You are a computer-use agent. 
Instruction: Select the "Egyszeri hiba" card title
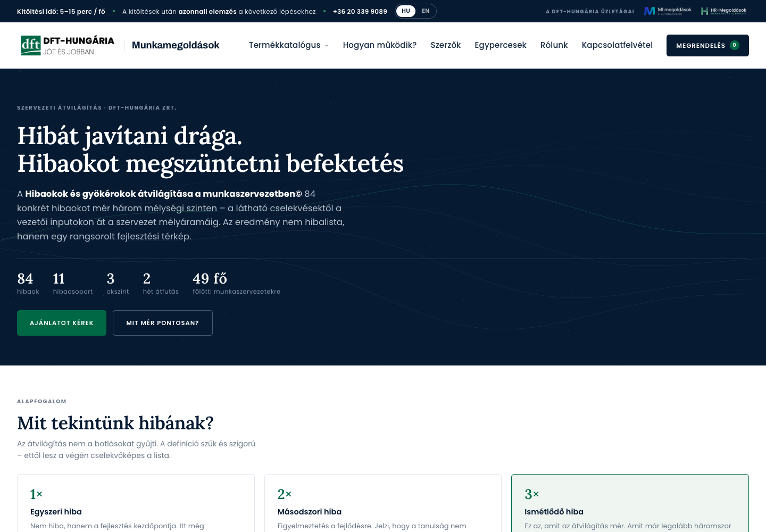point(56,512)
